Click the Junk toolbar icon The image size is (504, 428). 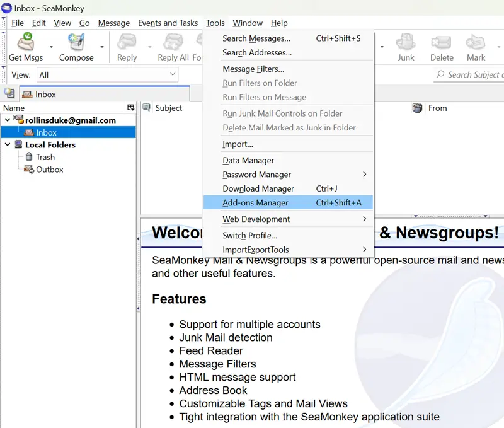coord(406,43)
